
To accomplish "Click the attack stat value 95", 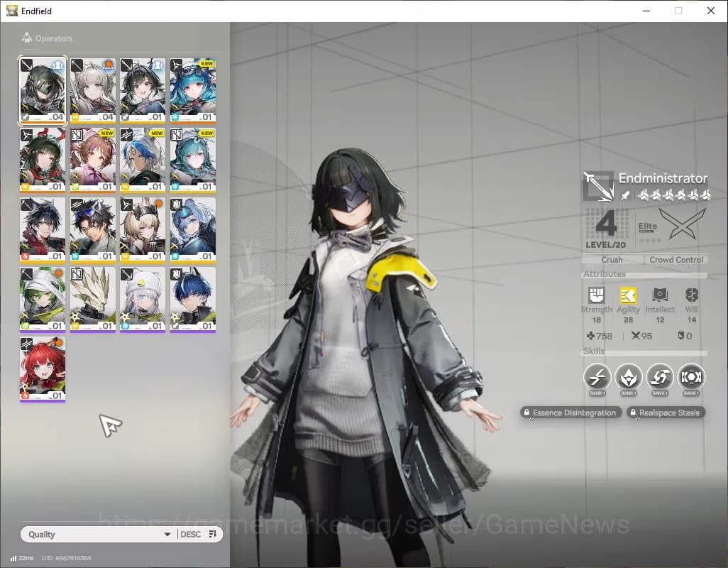I will pos(641,336).
